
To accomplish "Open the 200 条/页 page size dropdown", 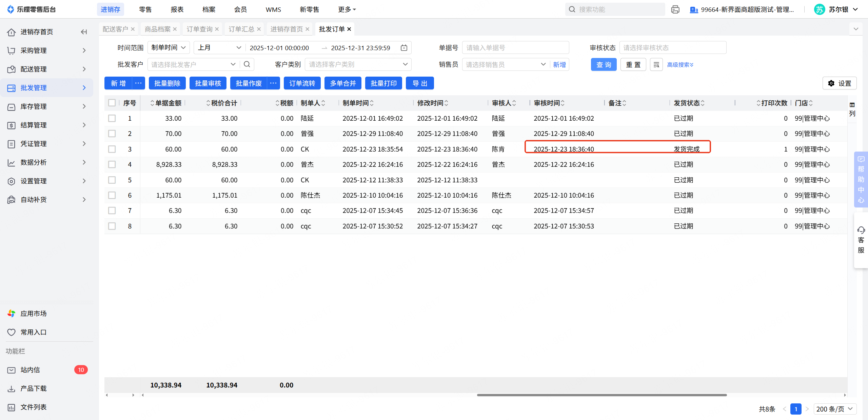I will click(834, 409).
